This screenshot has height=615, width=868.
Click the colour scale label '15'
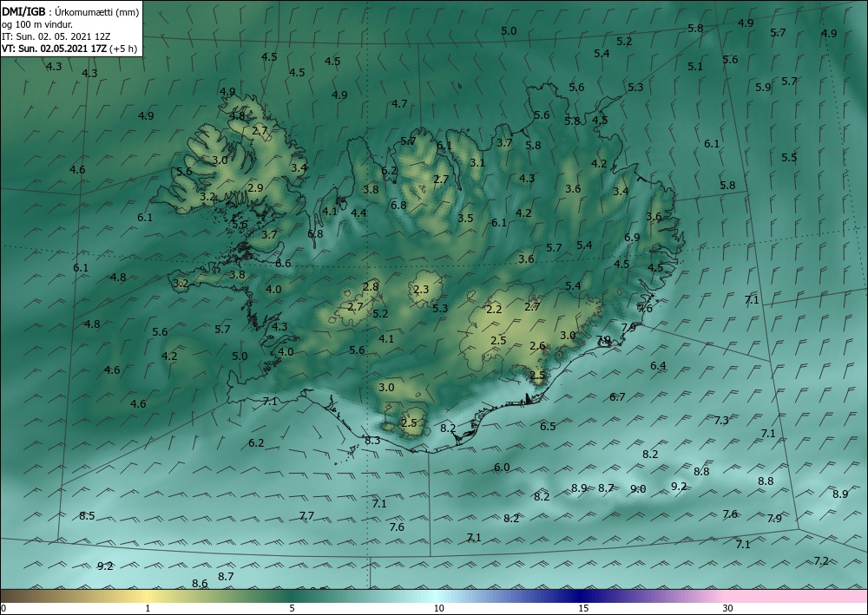[x=583, y=609]
